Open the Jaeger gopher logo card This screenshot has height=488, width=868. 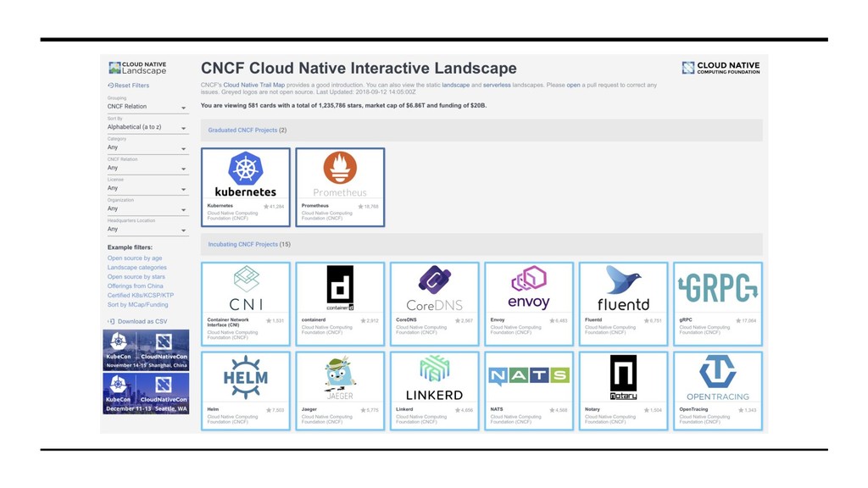[340, 379]
